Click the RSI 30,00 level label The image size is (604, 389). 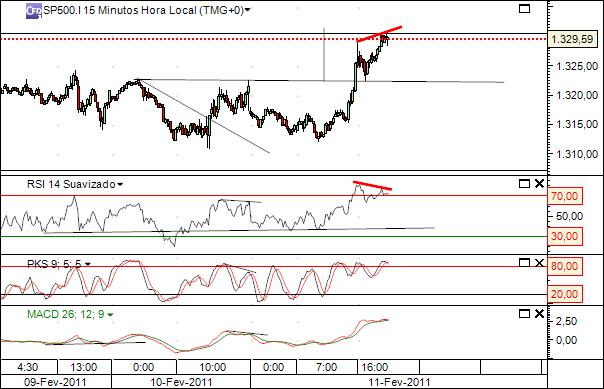pos(565,236)
